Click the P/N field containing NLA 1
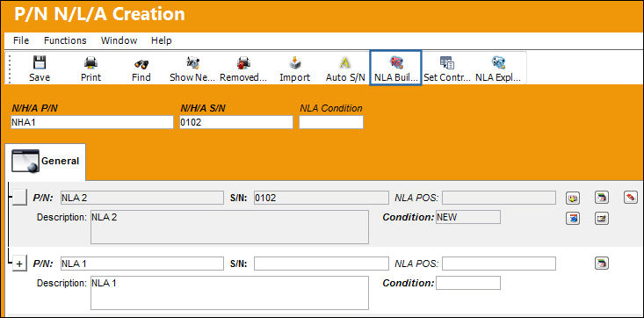 coord(142,264)
